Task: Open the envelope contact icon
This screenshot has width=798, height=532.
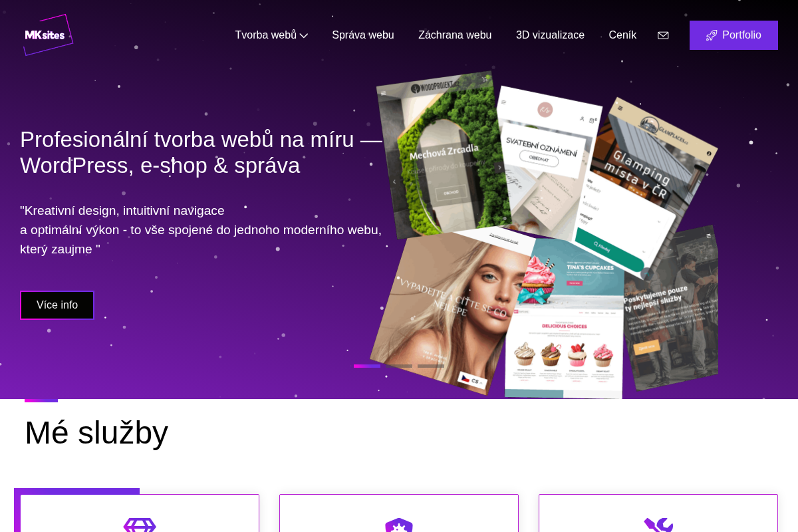Action: [x=663, y=35]
